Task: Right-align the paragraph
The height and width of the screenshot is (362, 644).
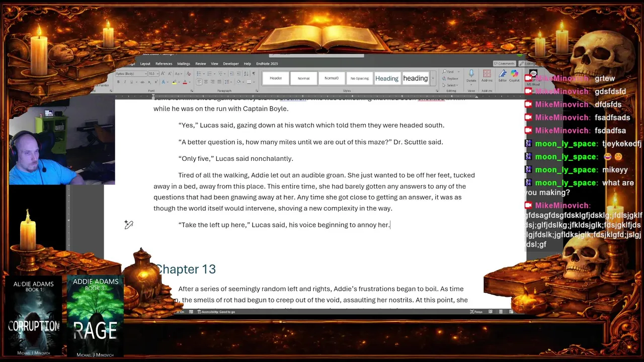Action: [212, 81]
